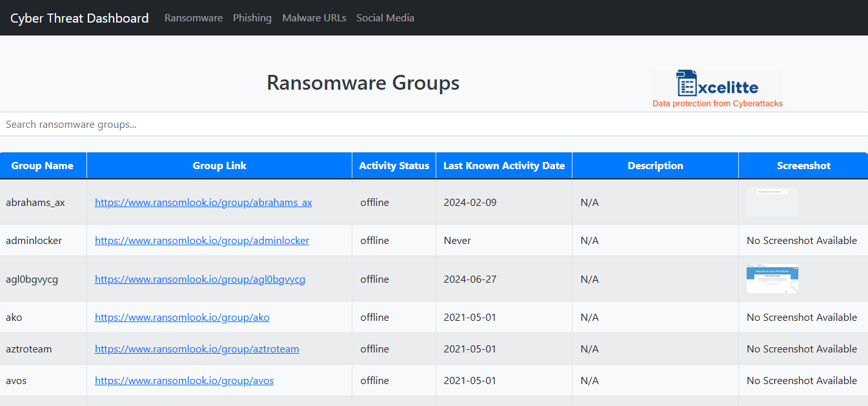Image resolution: width=868 pixels, height=406 pixels.
Task: View the agl0bgvycg screenshot thumbnail
Action: pos(772,278)
